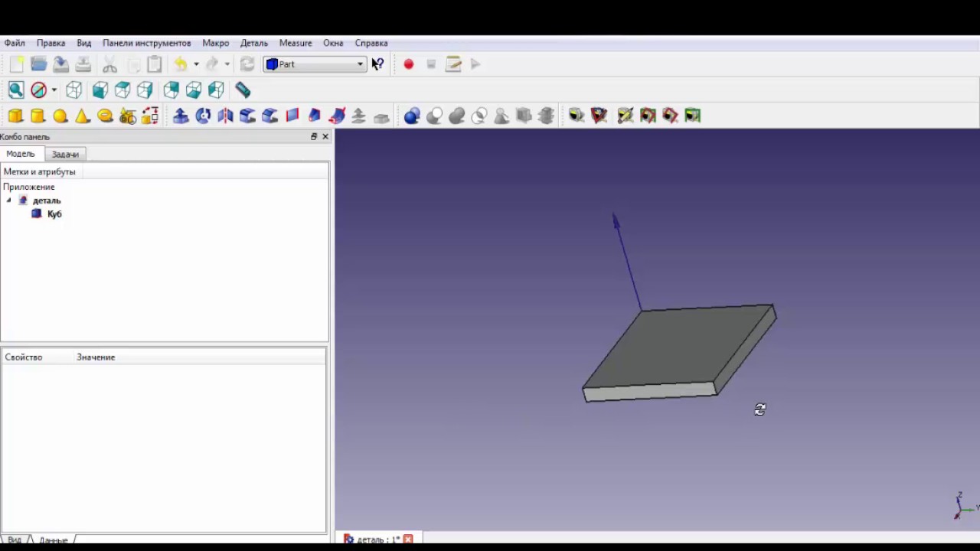Click the Refresh recompute icon
This screenshot has height=551, width=980.
[247, 64]
